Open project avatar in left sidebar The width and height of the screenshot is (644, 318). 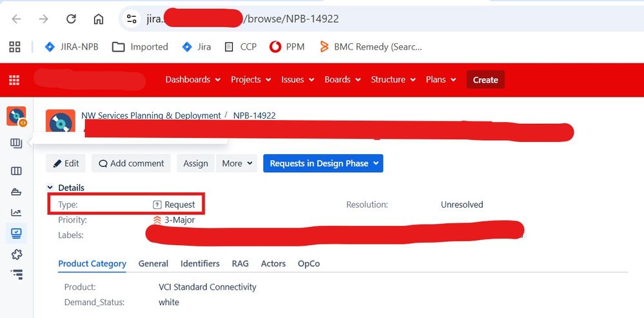tap(16, 116)
